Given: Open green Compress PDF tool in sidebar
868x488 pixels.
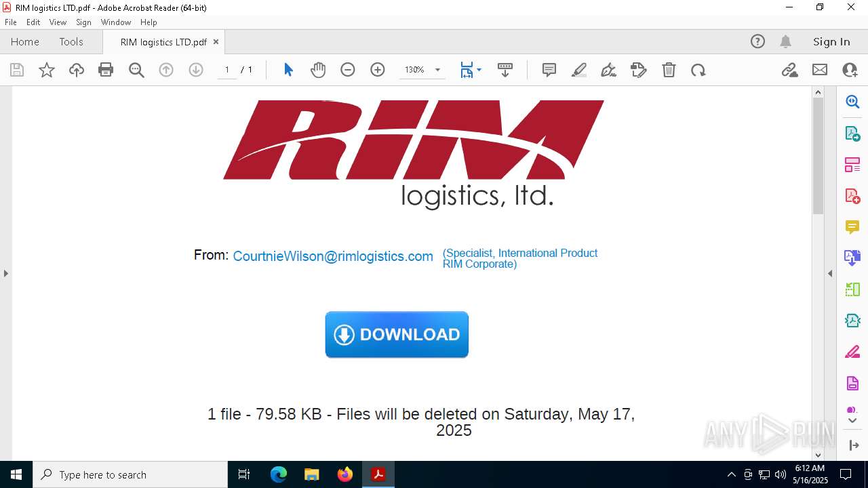Looking at the screenshot, I should coord(852,289).
